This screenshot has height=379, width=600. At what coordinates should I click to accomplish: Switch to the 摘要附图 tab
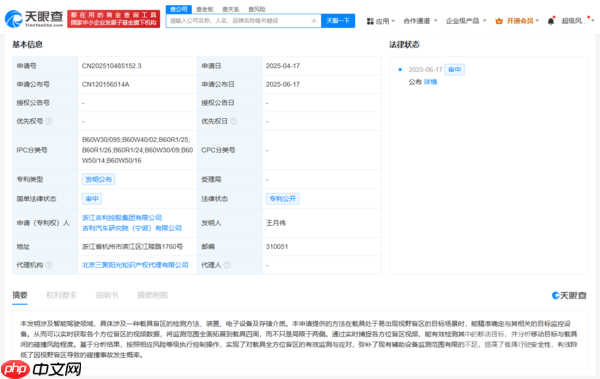point(153,295)
